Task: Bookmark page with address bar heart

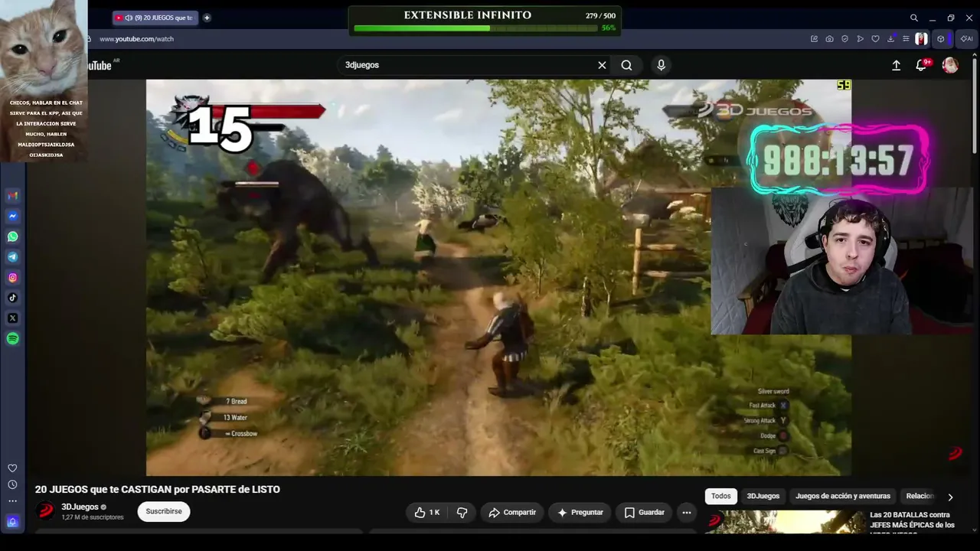Action: click(x=875, y=39)
